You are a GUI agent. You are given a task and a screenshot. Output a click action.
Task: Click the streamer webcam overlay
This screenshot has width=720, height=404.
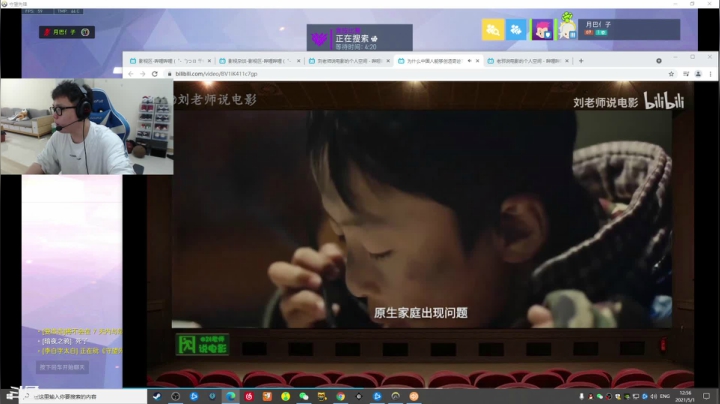87,126
